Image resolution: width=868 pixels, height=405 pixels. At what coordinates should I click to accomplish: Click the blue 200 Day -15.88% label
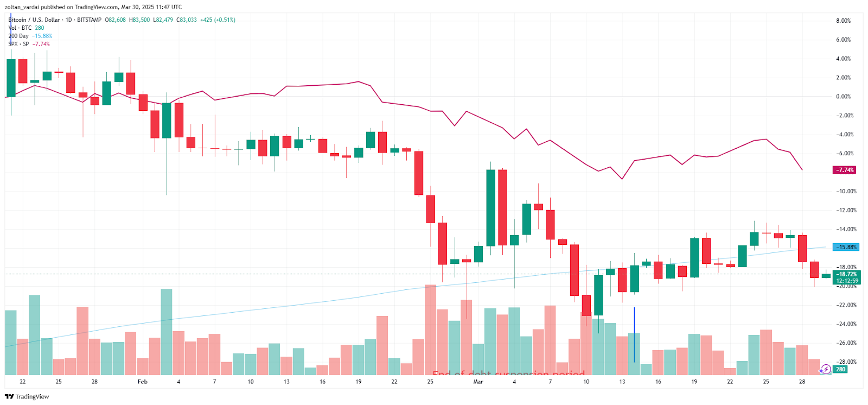(x=846, y=247)
